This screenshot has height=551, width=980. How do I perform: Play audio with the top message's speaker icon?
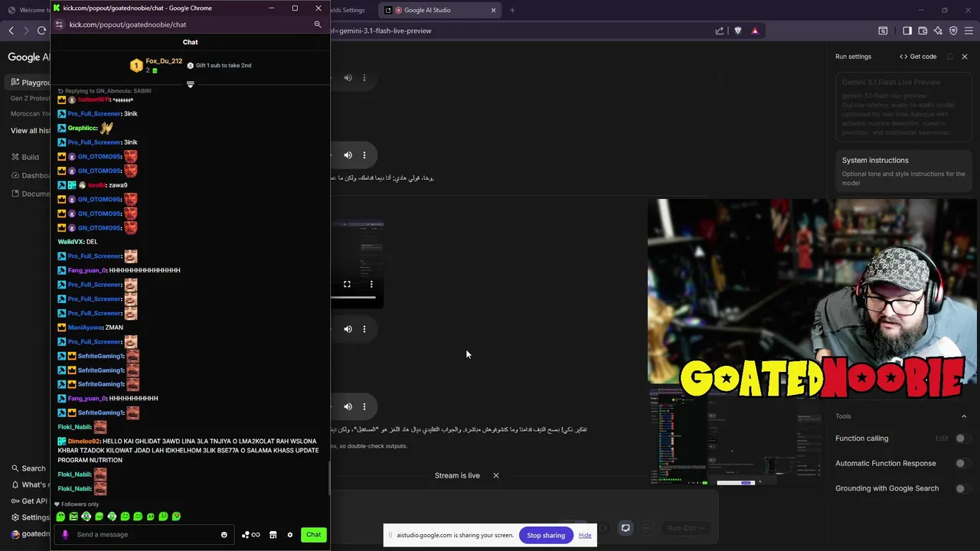pyautogui.click(x=348, y=78)
